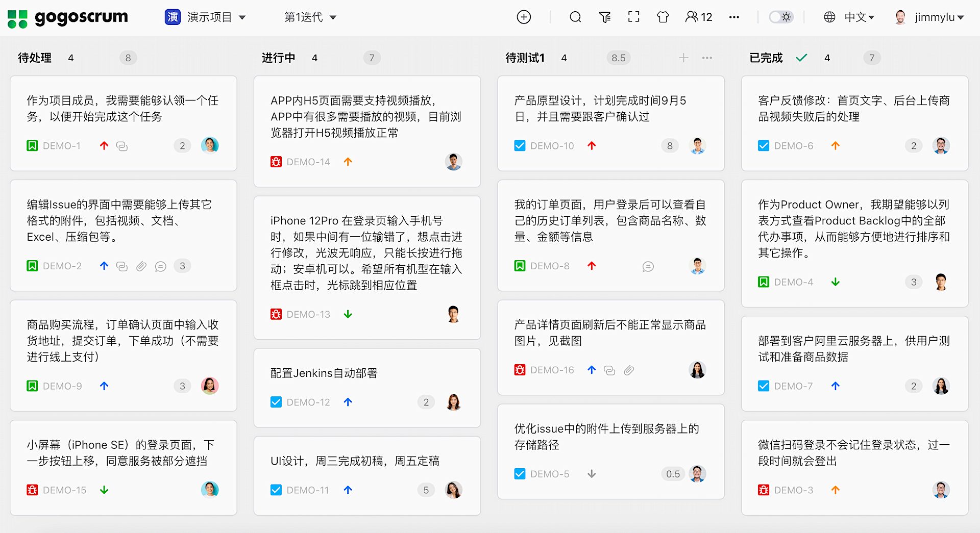The image size is (980, 533).
Task: Click the add (plus circle) icon in header
Action: pyautogui.click(x=524, y=17)
